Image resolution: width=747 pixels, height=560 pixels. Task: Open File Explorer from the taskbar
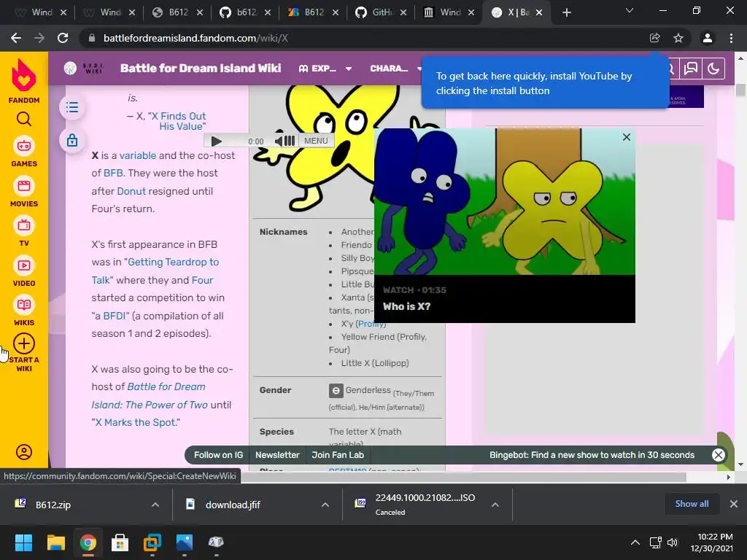click(x=55, y=542)
